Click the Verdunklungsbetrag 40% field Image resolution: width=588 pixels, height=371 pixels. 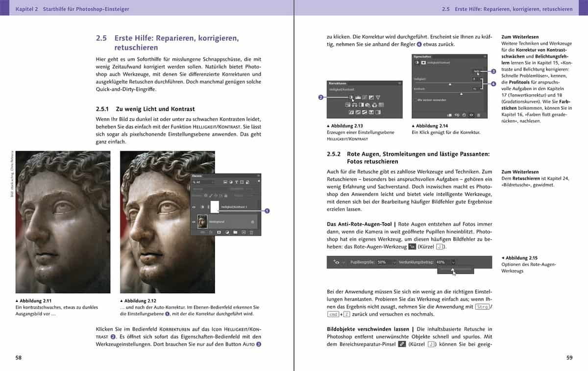click(442, 262)
